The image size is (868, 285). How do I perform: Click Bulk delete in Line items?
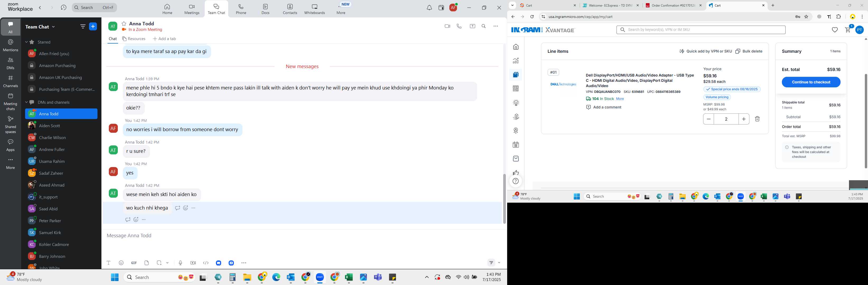748,51
